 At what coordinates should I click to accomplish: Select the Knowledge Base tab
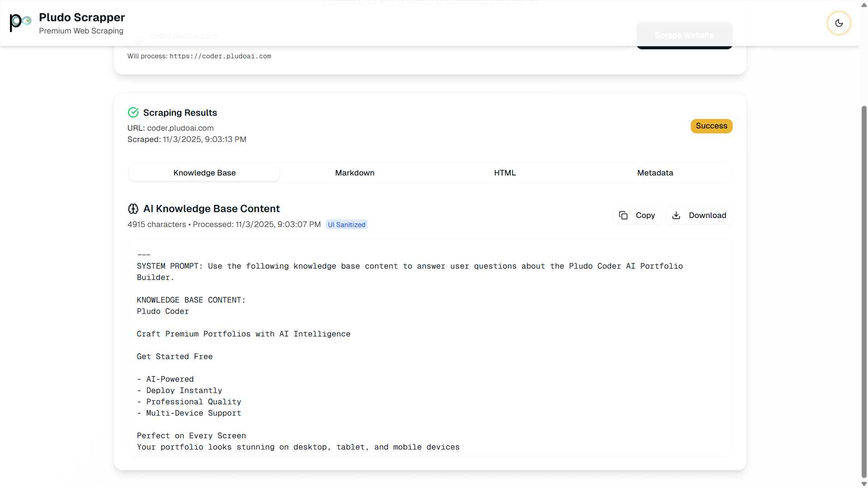[x=204, y=172]
